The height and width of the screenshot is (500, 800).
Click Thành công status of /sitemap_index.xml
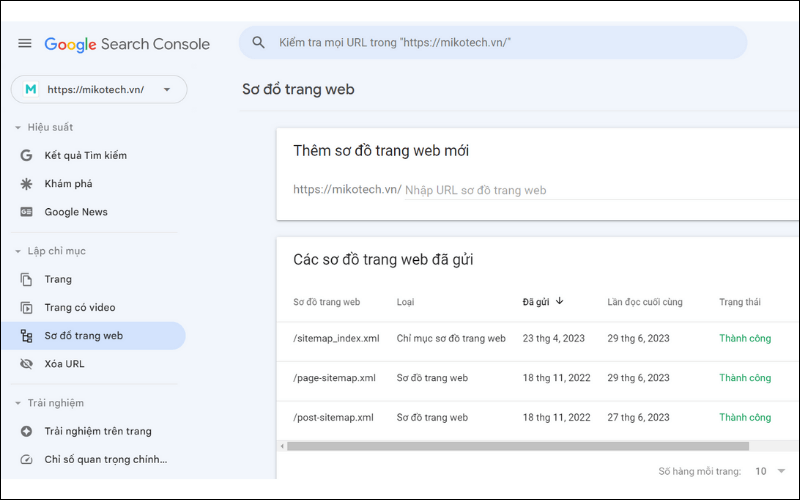point(745,338)
